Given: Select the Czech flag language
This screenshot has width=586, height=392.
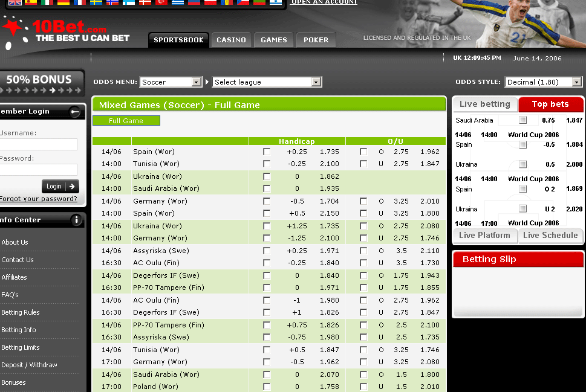Looking at the screenshot, I should pos(243,2).
